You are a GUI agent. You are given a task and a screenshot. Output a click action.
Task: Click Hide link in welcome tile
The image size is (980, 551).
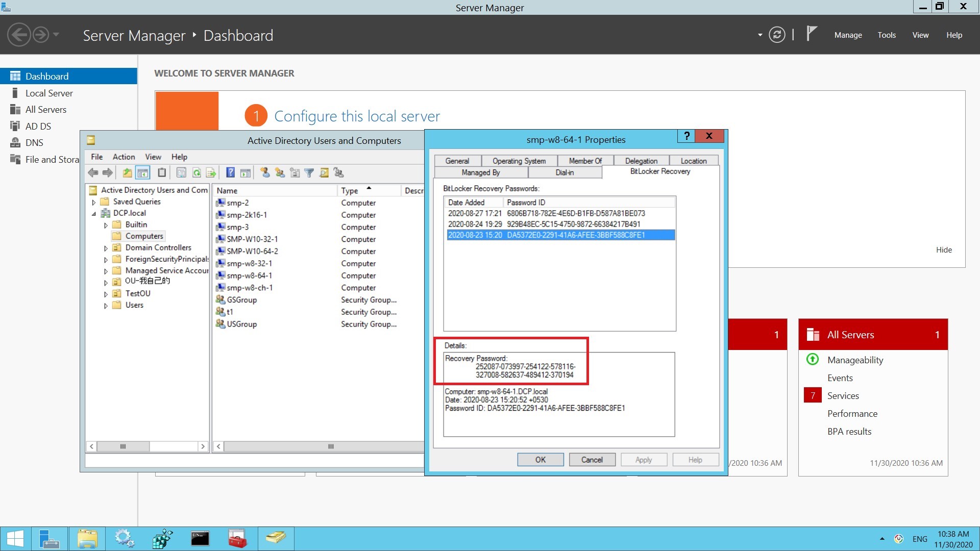pyautogui.click(x=944, y=249)
